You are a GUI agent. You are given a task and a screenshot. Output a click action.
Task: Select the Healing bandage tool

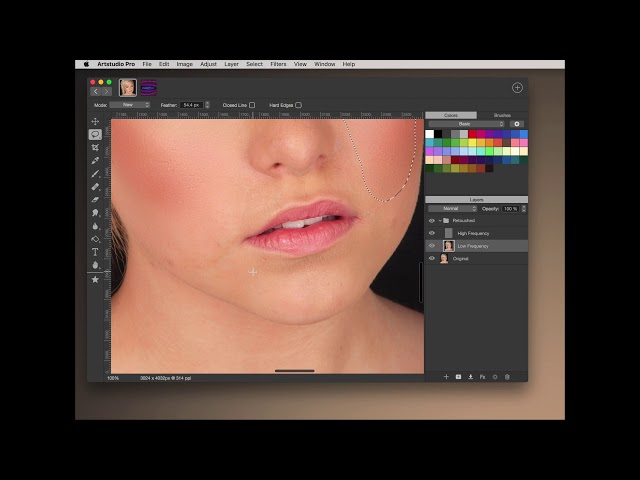pyautogui.click(x=95, y=187)
